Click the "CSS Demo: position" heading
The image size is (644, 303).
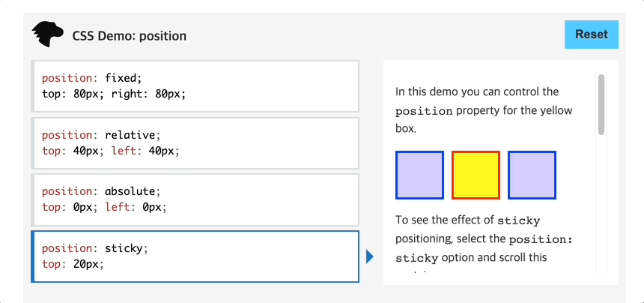pyautogui.click(x=130, y=36)
